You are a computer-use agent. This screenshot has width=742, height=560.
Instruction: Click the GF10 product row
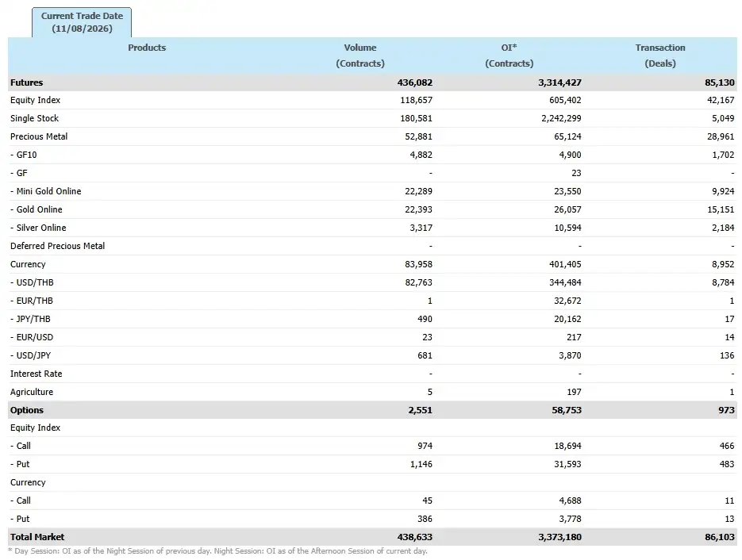(372, 155)
